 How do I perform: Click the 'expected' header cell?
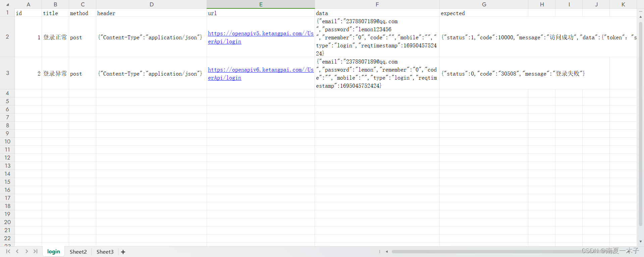tap(484, 13)
